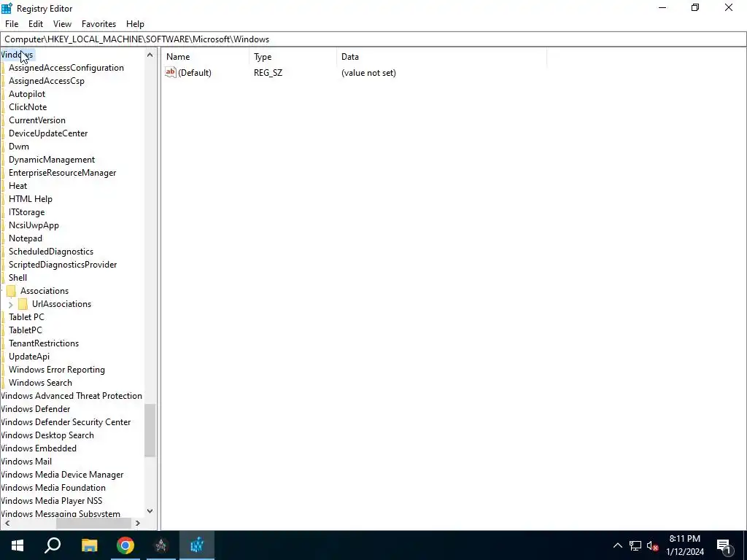The height and width of the screenshot is (560, 747).
Task: Select the Associations tree key
Action: tap(44, 291)
